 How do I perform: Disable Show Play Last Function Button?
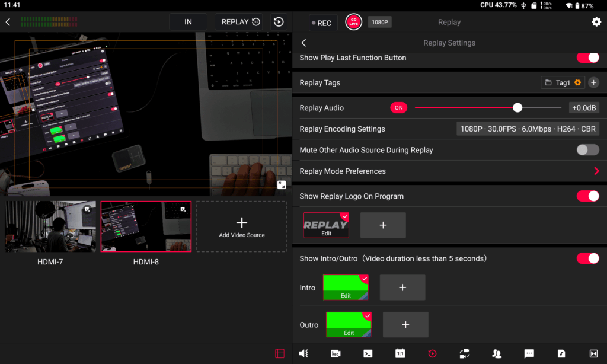pyautogui.click(x=587, y=58)
